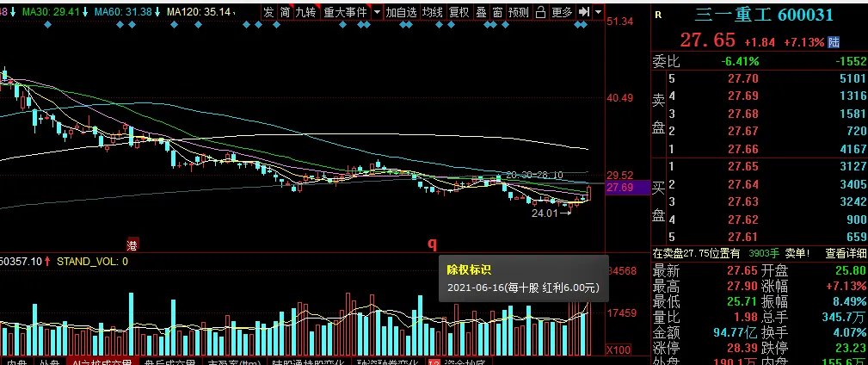Toggle 均线 moving average lines
Screen dimensions: 868x365
click(x=432, y=12)
